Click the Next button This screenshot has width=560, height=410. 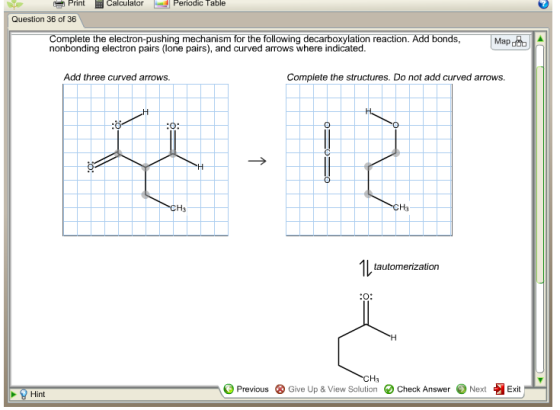[471, 389]
